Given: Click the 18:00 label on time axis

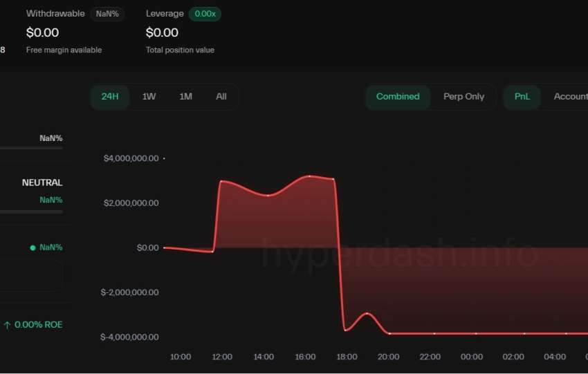Looking at the screenshot, I should click(x=347, y=357).
